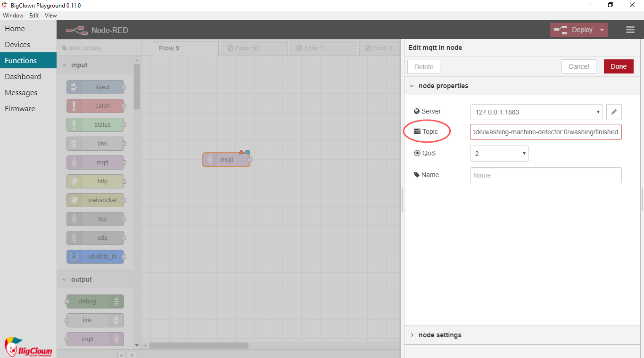Image resolution: width=644 pixels, height=358 pixels.
Task: Switch to the Flow 1 tab
Action: point(323,49)
